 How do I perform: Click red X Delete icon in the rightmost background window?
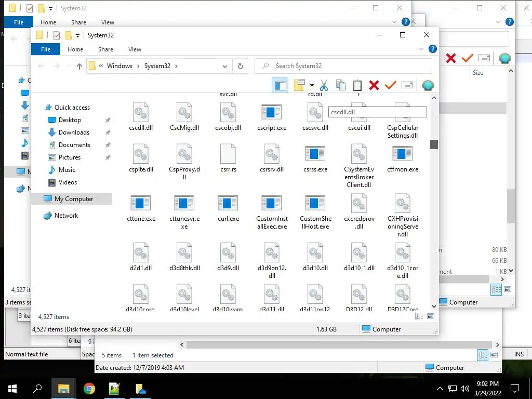[451, 58]
